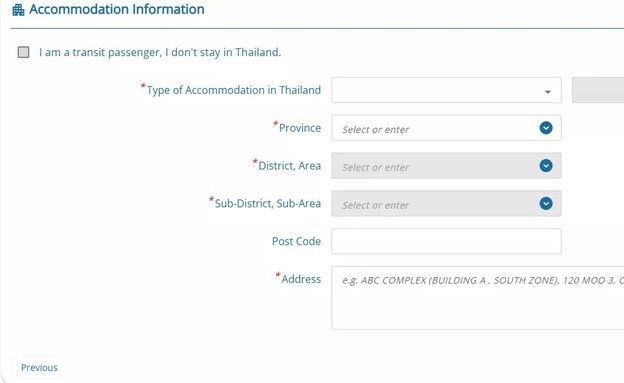The width and height of the screenshot is (624, 383).
Task: Click the building icon beside Accommodation Information
Action: click(18, 10)
